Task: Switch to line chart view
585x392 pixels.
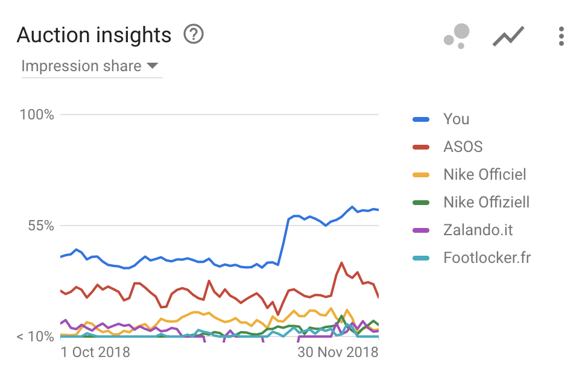Action: point(508,36)
